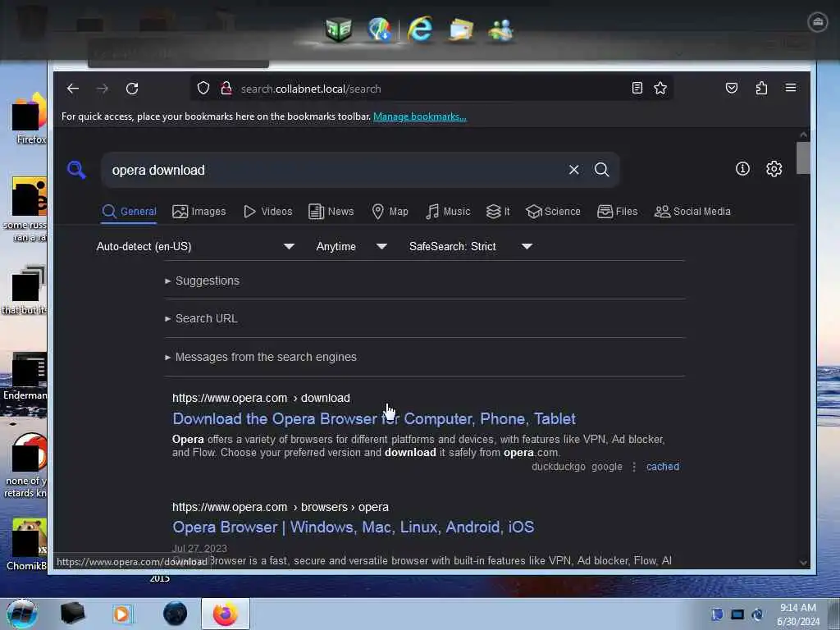Viewport: 840px width, 630px height.
Task: Open the media player taskbar icon
Action: click(x=122, y=614)
